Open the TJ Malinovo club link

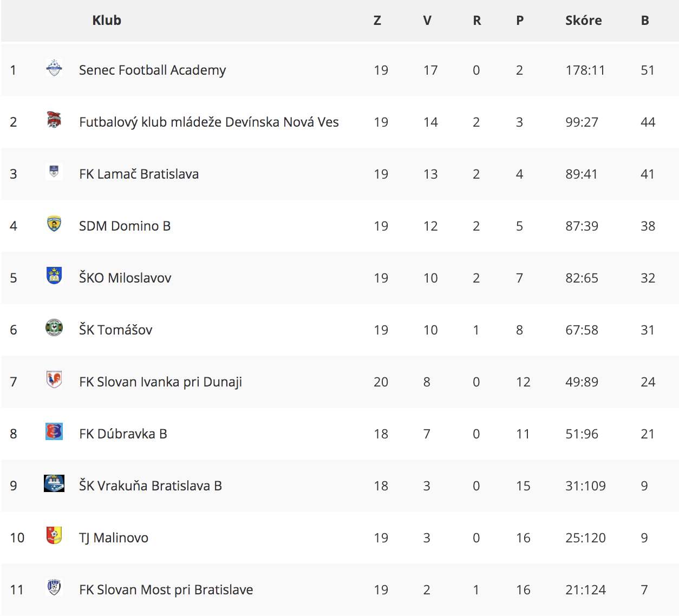pos(114,538)
